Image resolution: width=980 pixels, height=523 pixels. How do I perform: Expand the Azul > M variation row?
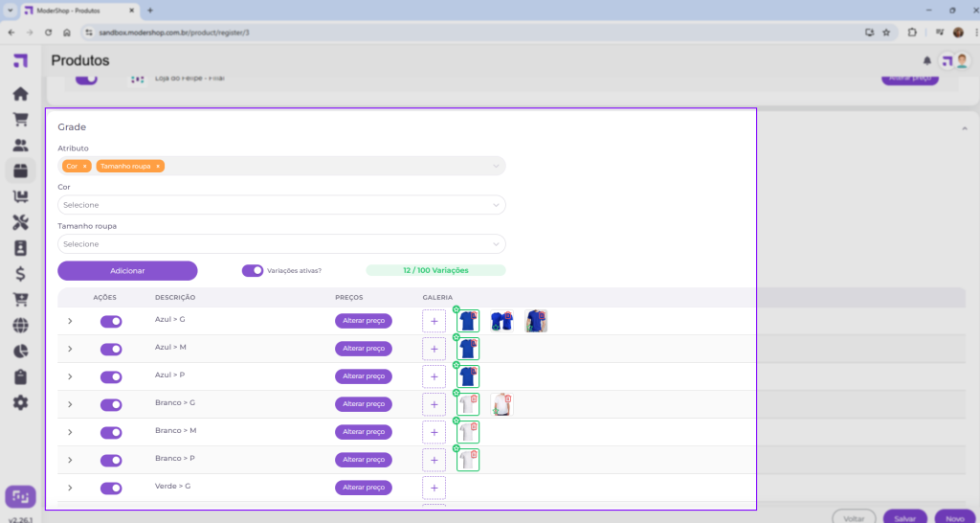(x=70, y=349)
